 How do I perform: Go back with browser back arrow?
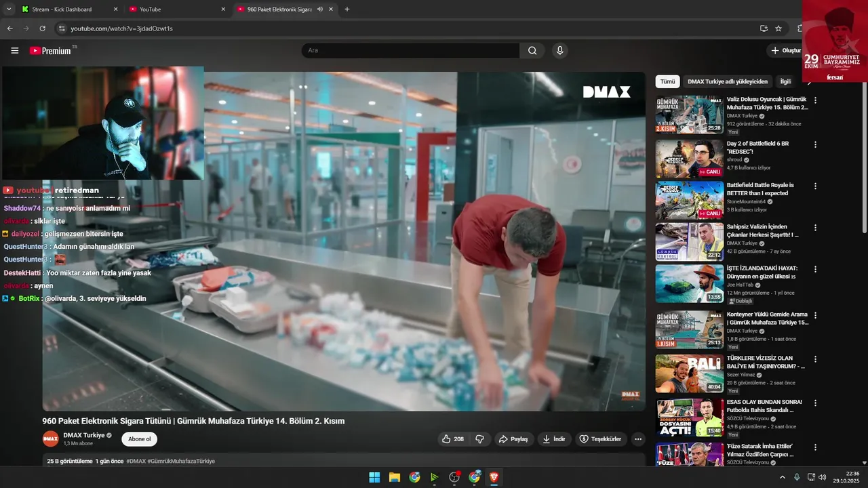[9, 28]
